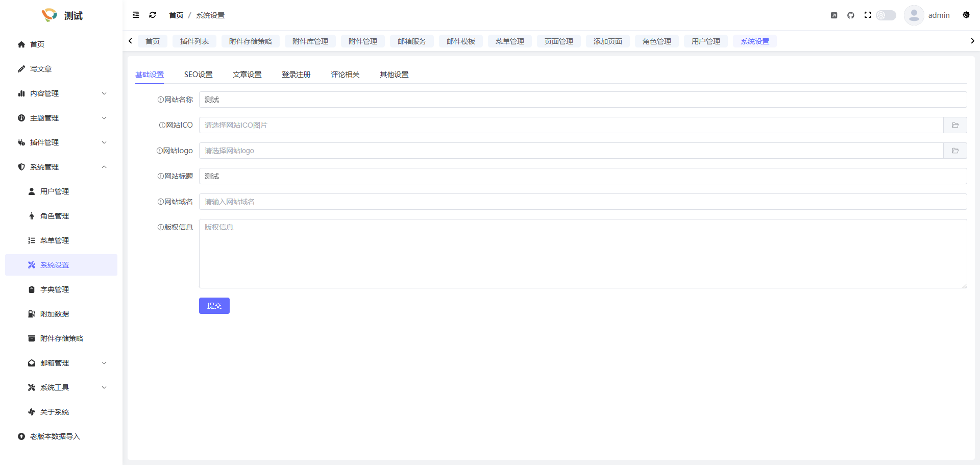Viewport: 980px width, 465px height.
Task: Collapse the sidebar with the menu fold icon
Action: [x=136, y=15]
